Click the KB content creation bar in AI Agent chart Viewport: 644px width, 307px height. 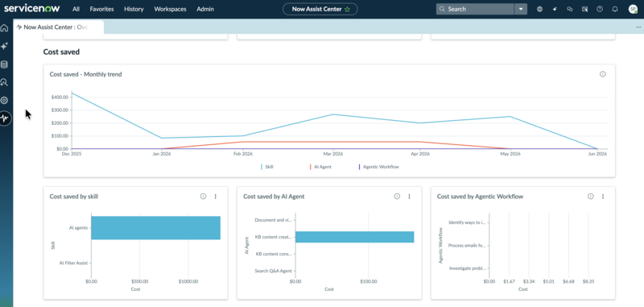[x=354, y=237]
